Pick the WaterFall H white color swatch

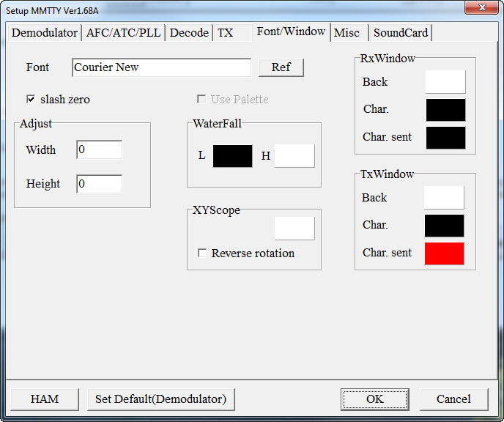point(294,156)
